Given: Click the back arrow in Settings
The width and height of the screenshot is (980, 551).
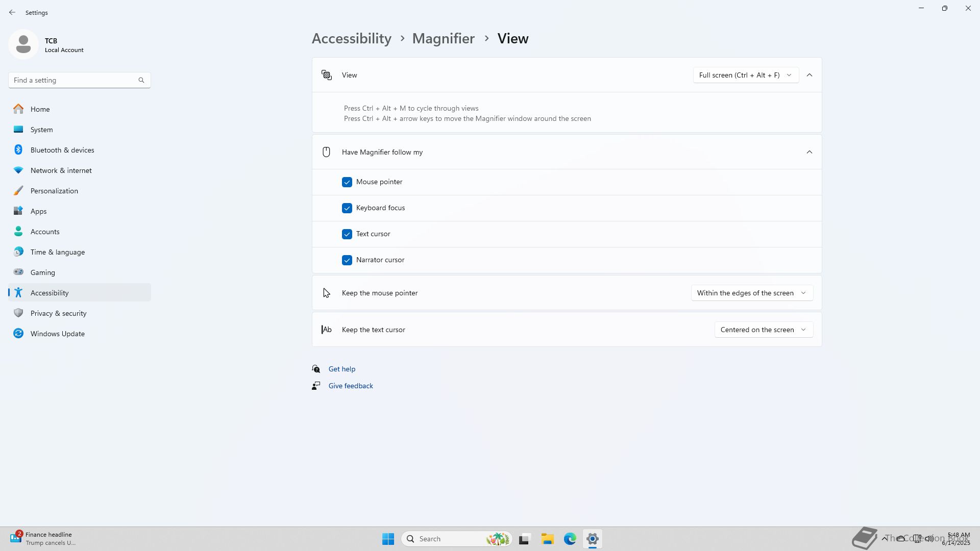Looking at the screenshot, I should pos(12,12).
